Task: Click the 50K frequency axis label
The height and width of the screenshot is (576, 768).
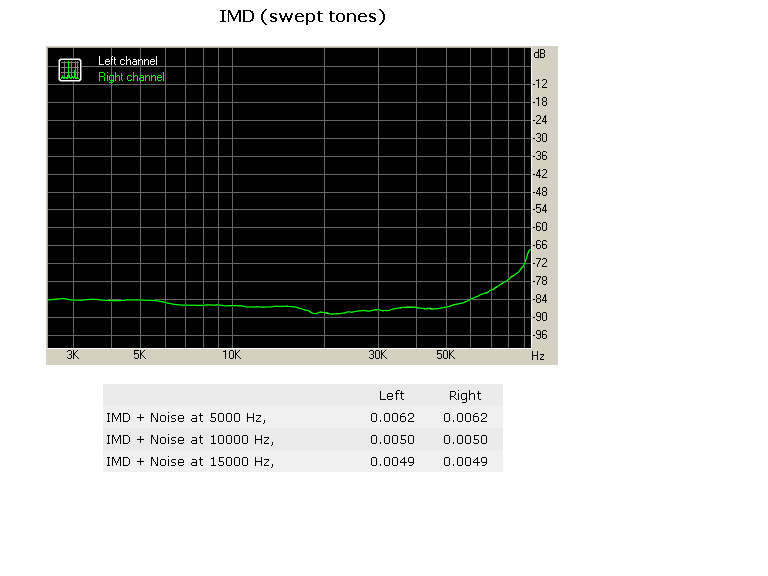Action: point(445,355)
